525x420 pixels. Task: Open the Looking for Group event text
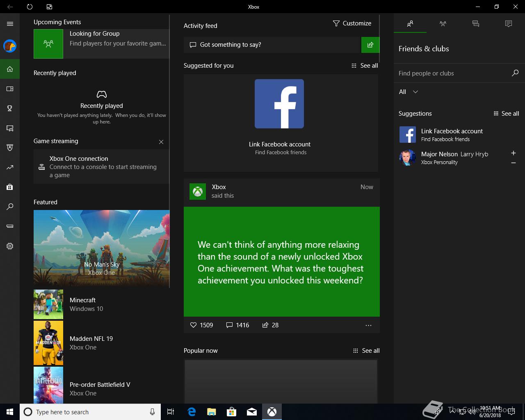coord(118,39)
